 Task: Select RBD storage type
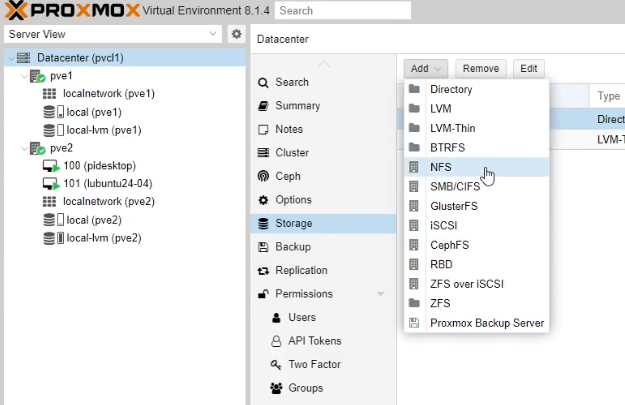click(477, 264)
